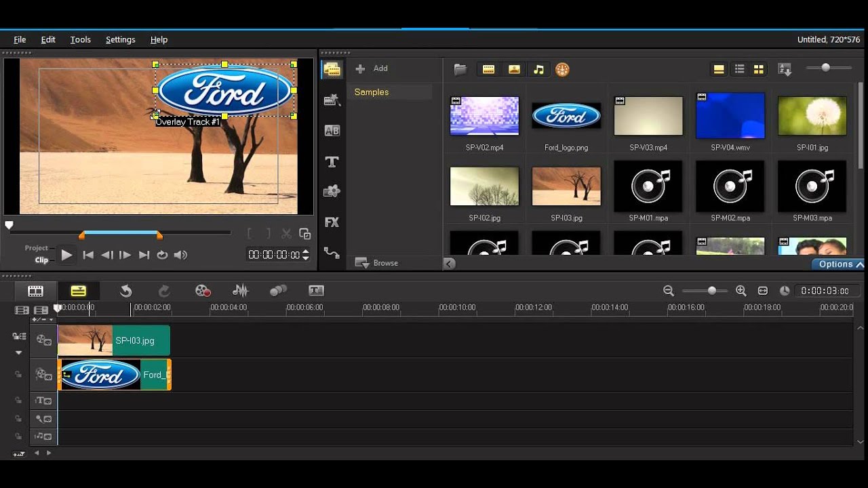
Task: Click the Undo arrow in timeline toolbar
Action: coord(125,291)
